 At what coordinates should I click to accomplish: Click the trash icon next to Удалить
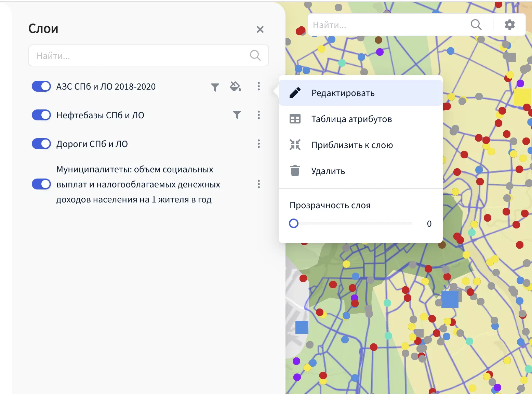295,171
